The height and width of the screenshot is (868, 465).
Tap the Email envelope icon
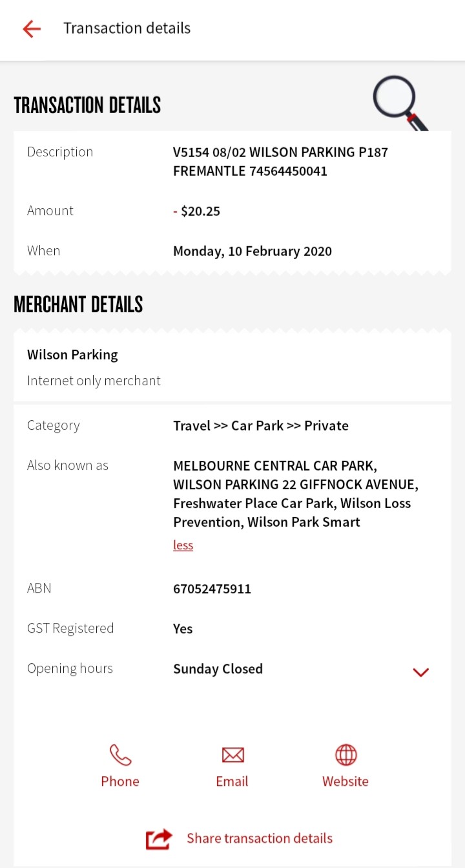(x=232, y=754)
